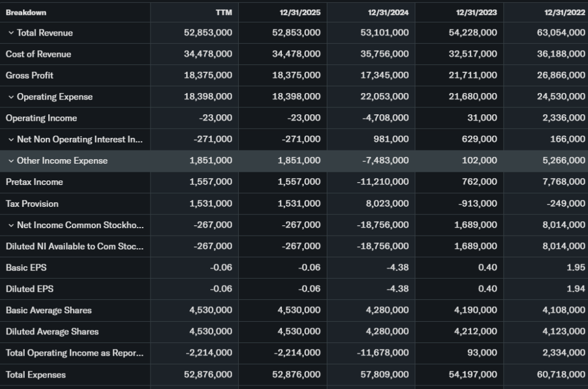This screenshot has width=588, height=389.
Task: Select the 12/31/2025 column header
Action: coord(301,12)
